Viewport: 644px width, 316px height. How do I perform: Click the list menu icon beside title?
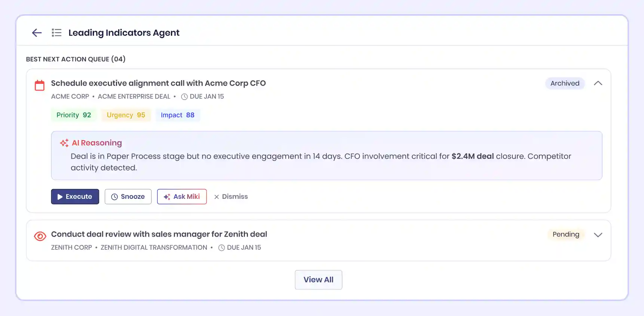click(x=56, y=33)
